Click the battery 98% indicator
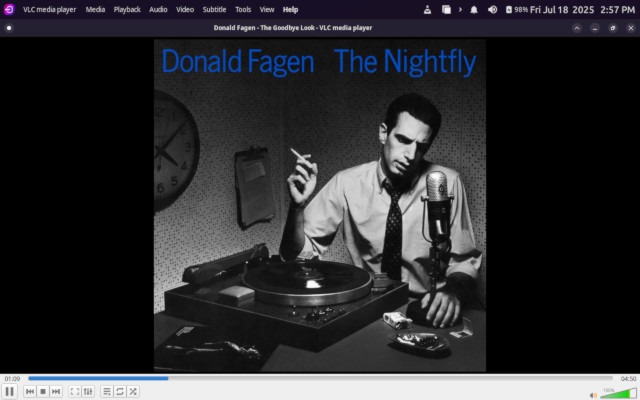 pos(517,9)
